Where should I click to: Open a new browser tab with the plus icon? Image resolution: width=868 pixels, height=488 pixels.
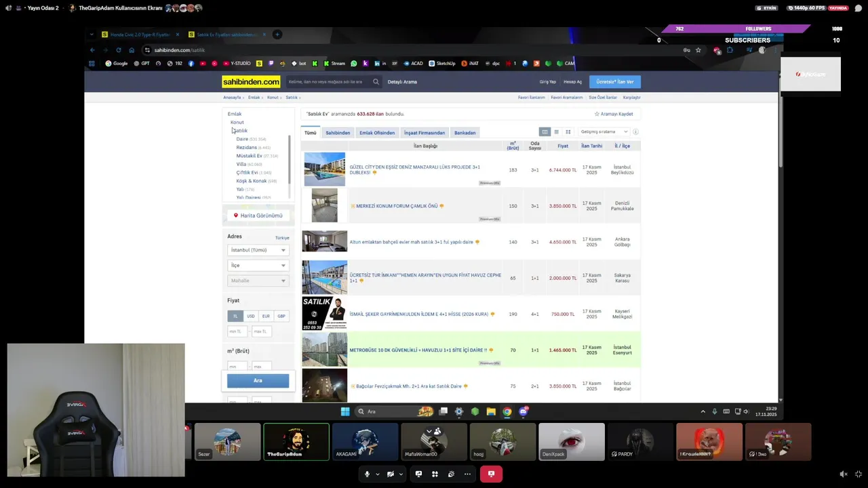(277, 35)
